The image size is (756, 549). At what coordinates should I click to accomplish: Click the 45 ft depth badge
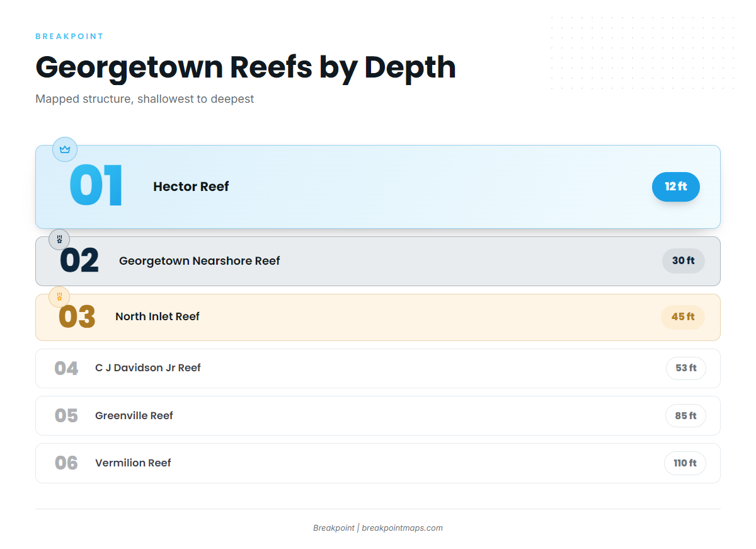683,317
